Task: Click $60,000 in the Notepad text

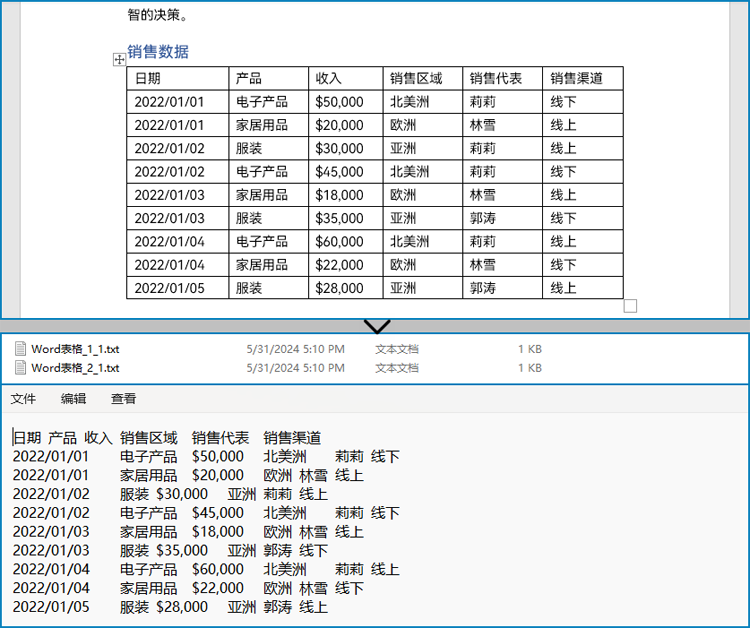Action: (x=218, y=569)
